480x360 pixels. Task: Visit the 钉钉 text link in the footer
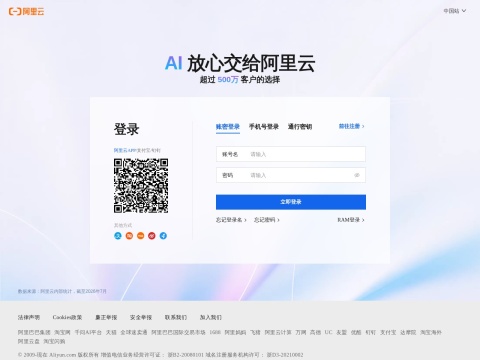point(371,332)
